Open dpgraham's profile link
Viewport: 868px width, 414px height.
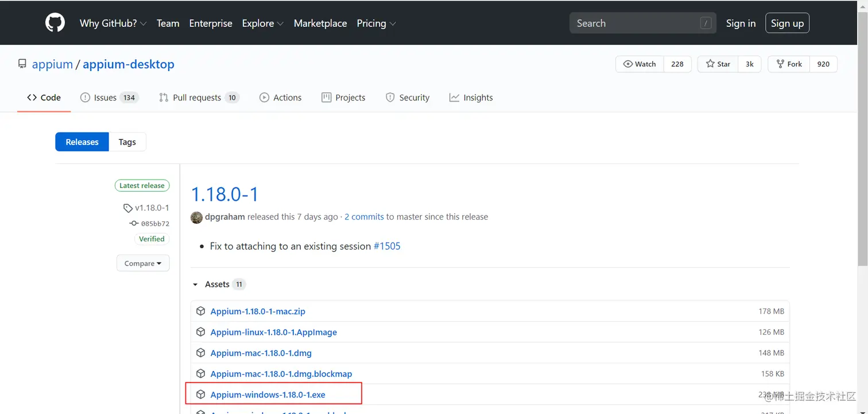pyautogui.click(x=225, y=217)
